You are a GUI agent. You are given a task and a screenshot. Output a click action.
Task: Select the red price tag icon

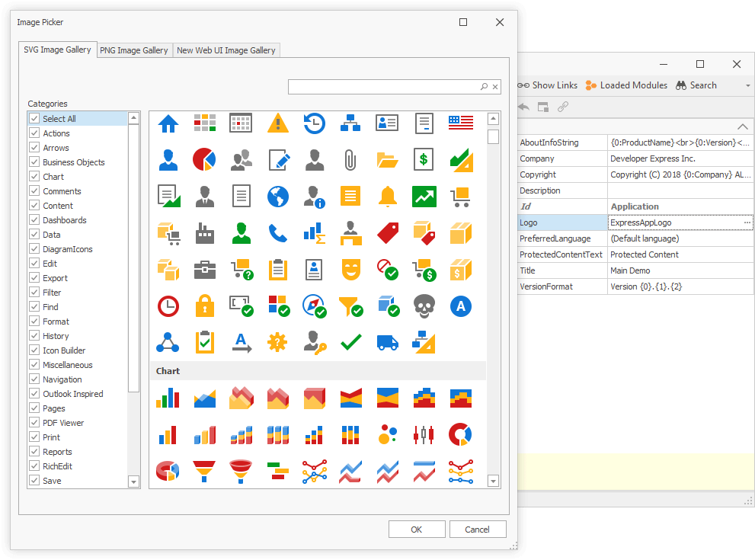(388, 232)
